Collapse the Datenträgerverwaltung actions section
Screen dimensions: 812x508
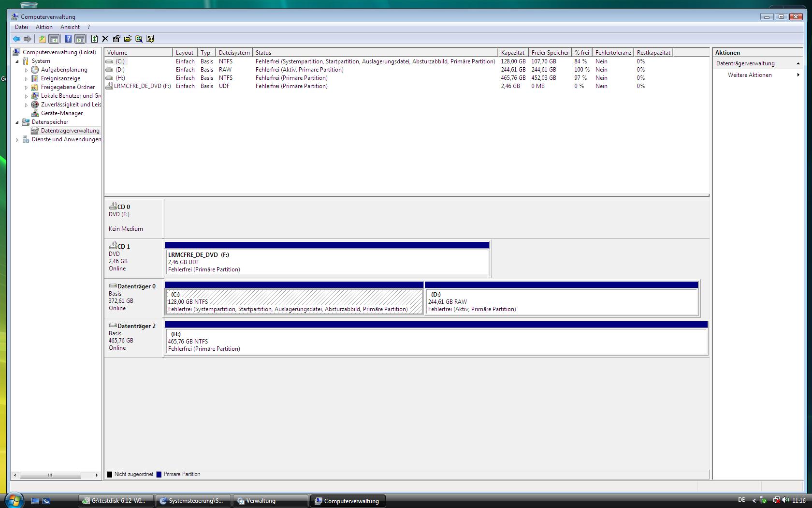pos(798,63)
